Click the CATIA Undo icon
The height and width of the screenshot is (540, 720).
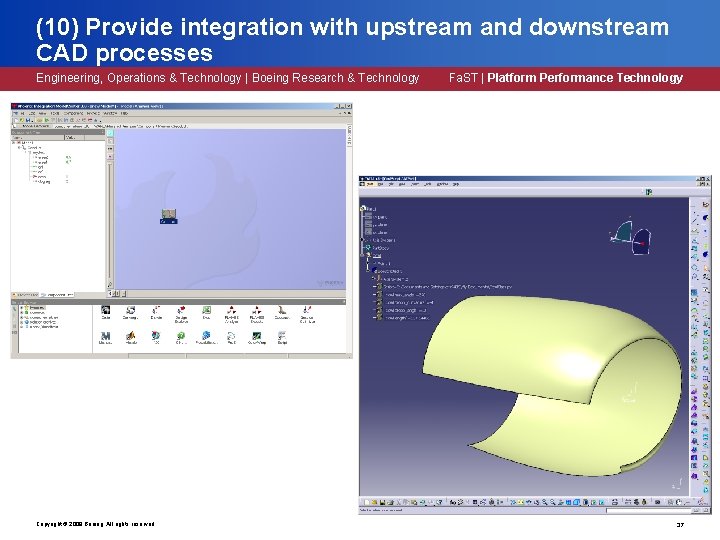point(422,502)
